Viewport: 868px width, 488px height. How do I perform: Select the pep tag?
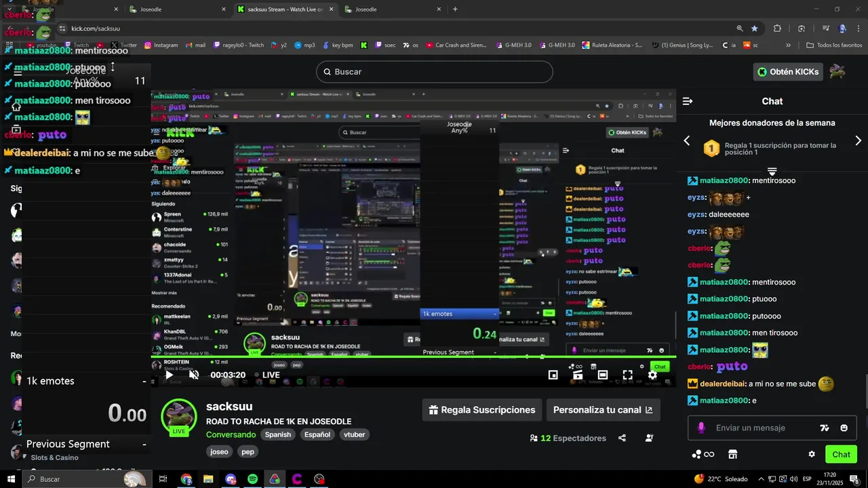248,451
